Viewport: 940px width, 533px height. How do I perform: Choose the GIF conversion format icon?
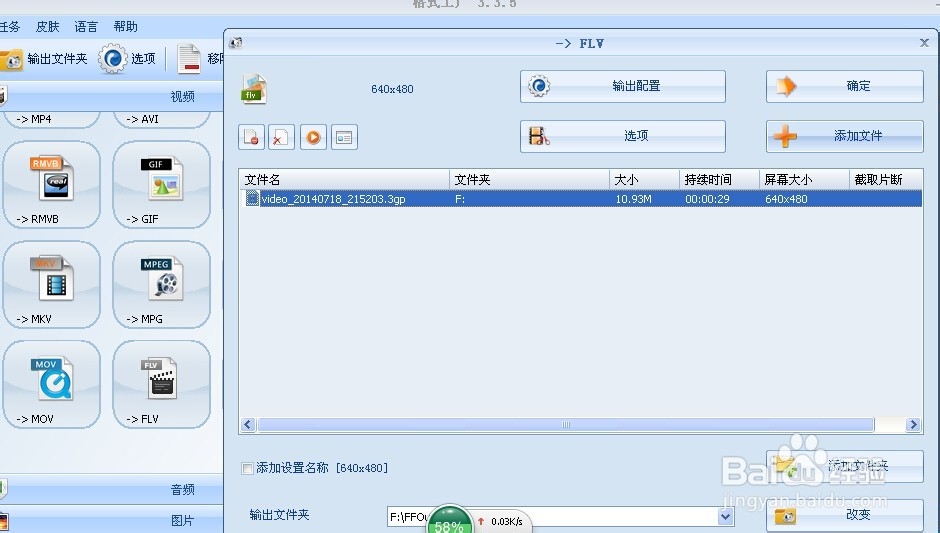tap(161, 185)
